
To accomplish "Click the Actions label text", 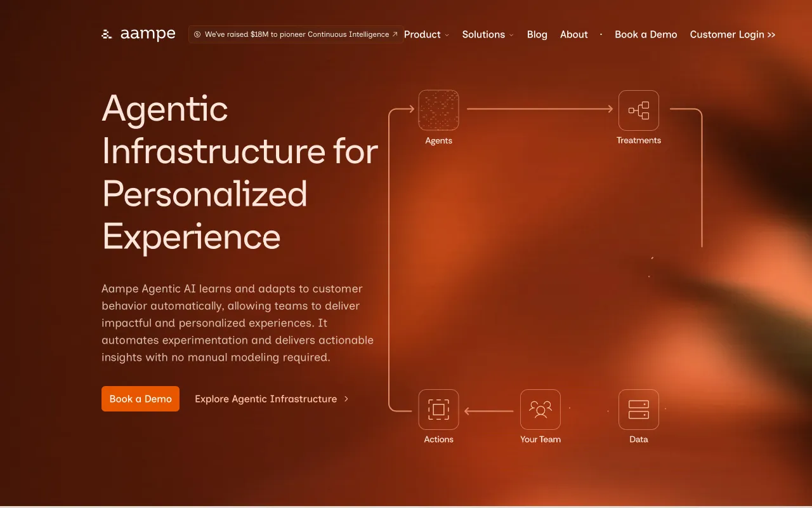I will pos(438,439).
